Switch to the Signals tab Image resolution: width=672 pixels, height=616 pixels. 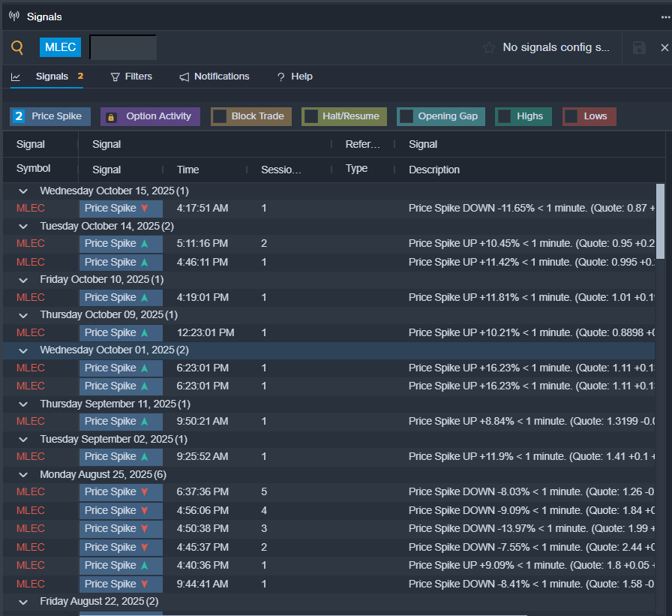point(51,77)
